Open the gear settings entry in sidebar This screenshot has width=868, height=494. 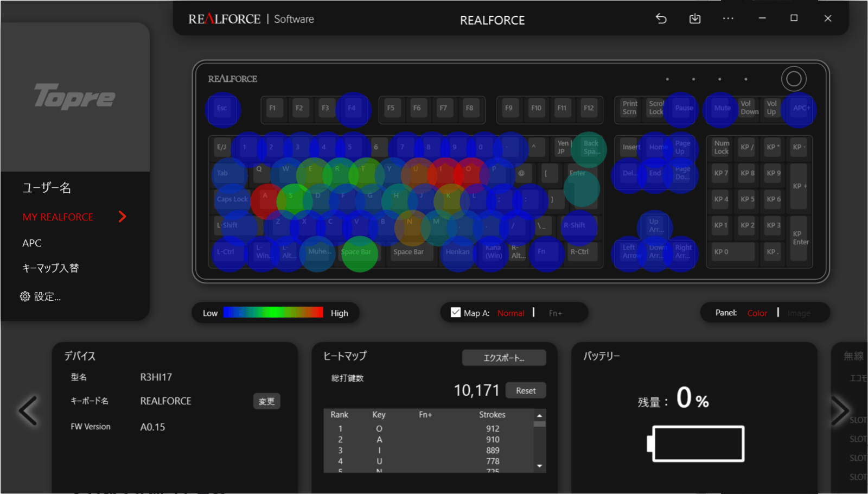click(41, 296)
